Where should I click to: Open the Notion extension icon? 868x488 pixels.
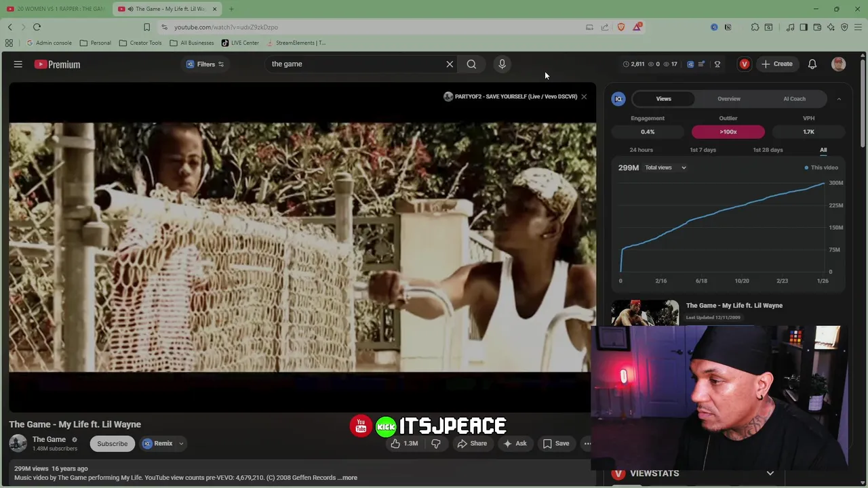pos(728,27)
